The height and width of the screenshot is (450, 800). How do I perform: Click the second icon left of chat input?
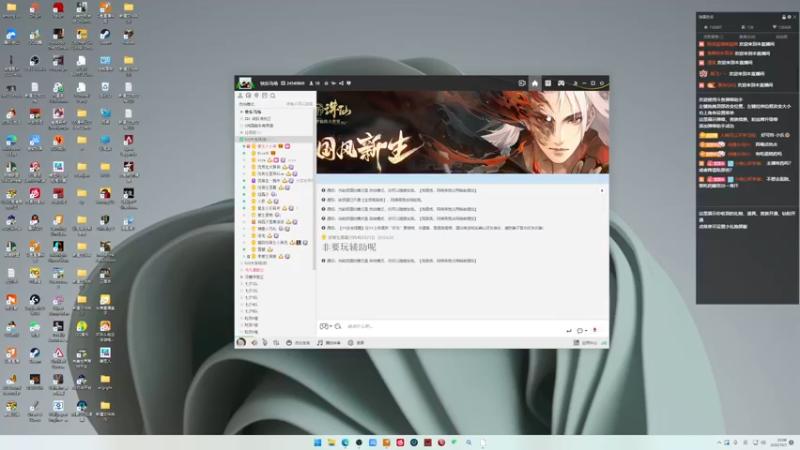coord(338,326)
